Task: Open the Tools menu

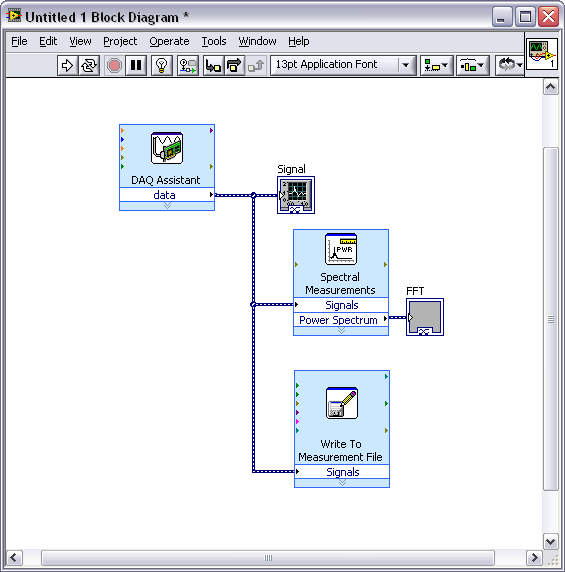Action: [214, 41]
